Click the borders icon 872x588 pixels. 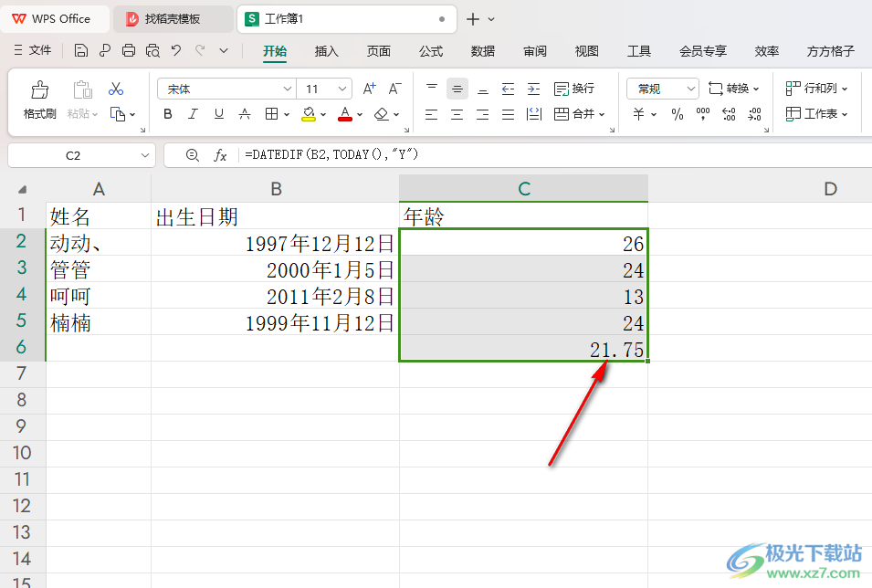point(271,114)
